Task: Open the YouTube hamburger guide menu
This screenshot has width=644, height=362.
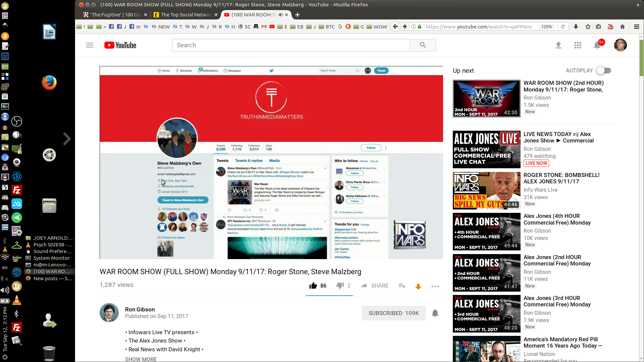Action: pos(90,45)
